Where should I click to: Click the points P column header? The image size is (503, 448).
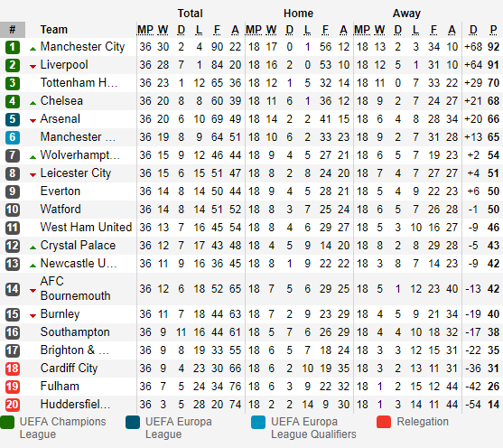point(493,30)
